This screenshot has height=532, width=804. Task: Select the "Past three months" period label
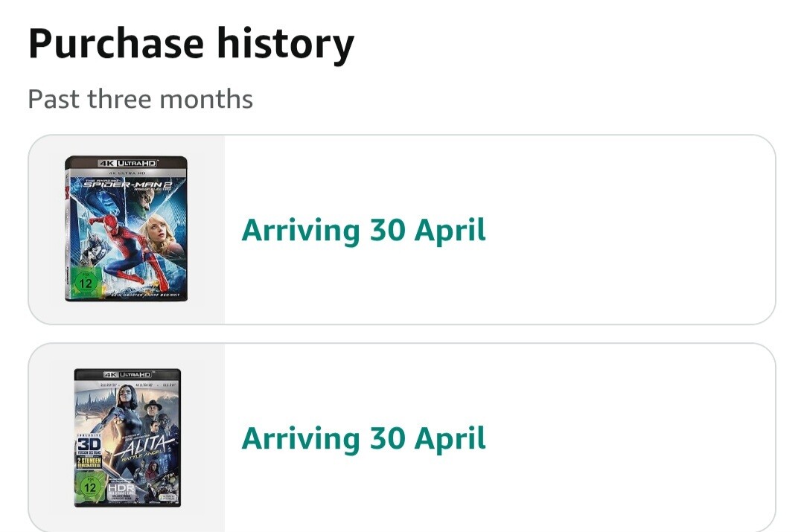pyautogui.click(x=140, y=99)
